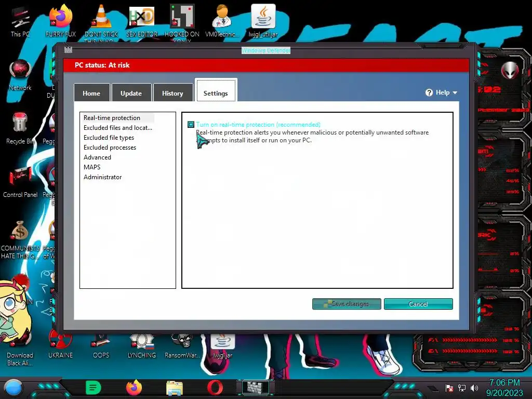Open volume speaker tray icon

tap(474, 388)
